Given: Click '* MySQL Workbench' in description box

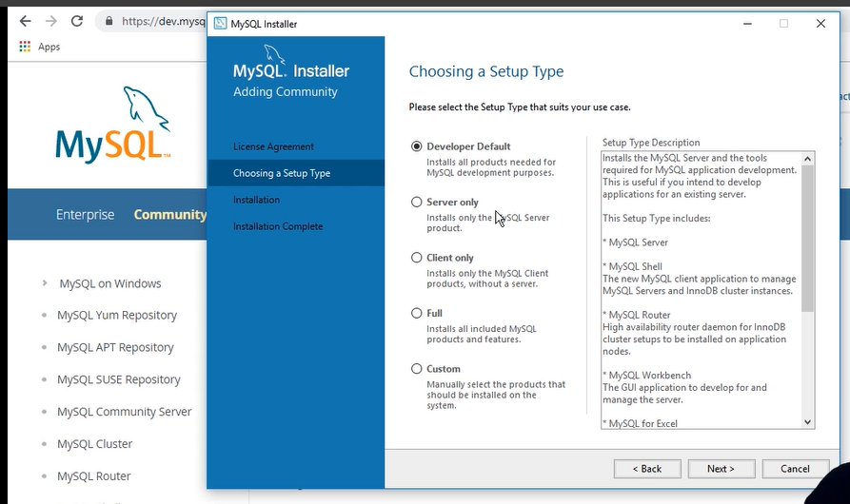Looking at the screenshot, I should pyautogui.click(x=646, y=376).
